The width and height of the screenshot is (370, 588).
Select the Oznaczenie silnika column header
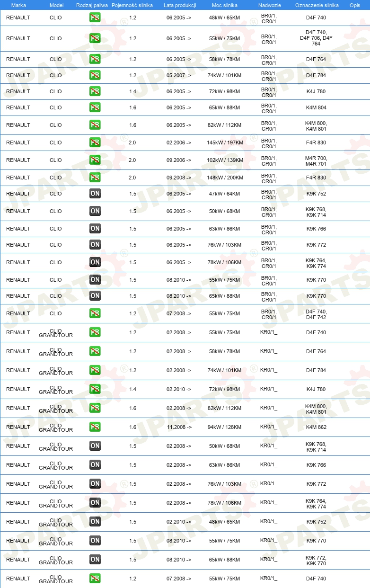click(x=317, y=5)
